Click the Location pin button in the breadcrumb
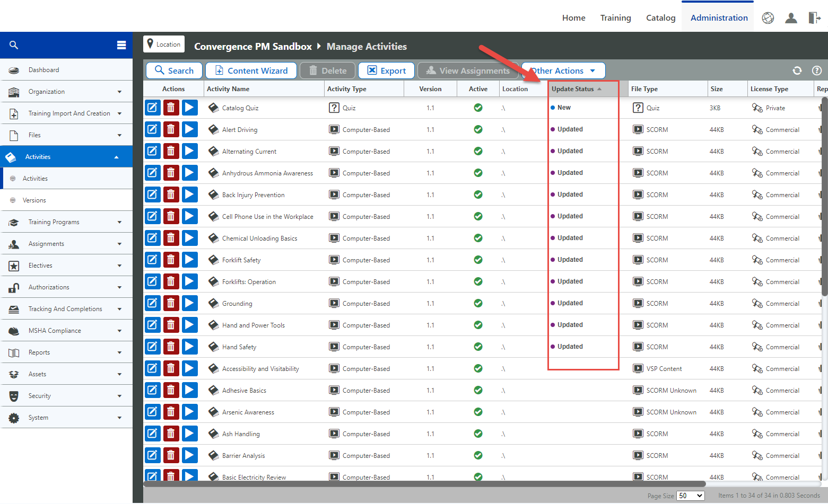Image resolution: width=828 pixels, height=504 pixels. [164, 44]
